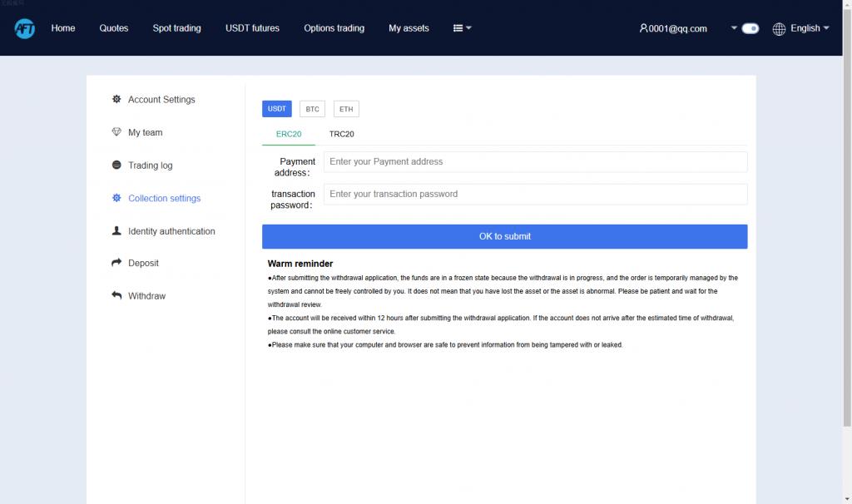Click the page vertical scrollbar
The width and height of the screenshot is (852, 504).
point(847,217)
